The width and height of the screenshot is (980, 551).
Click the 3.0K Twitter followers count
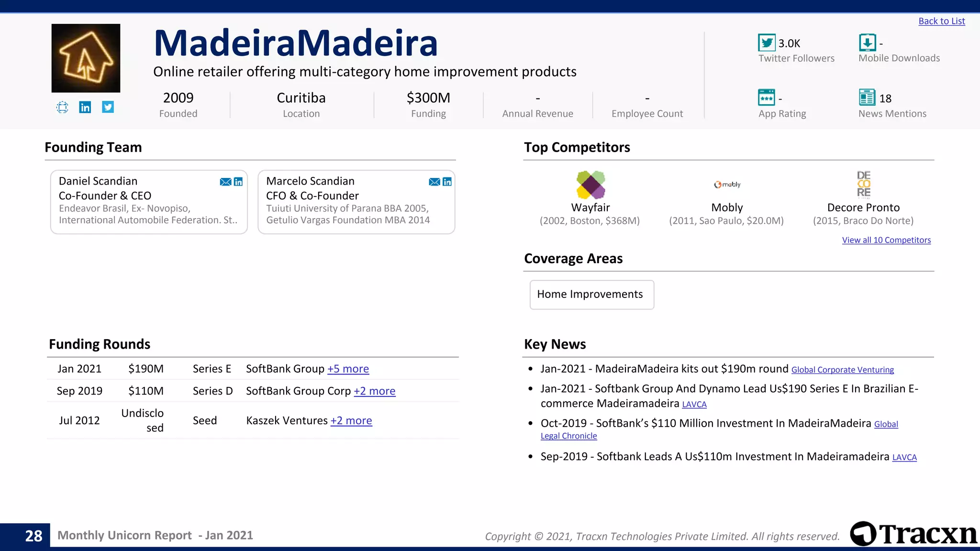point(789,44)
